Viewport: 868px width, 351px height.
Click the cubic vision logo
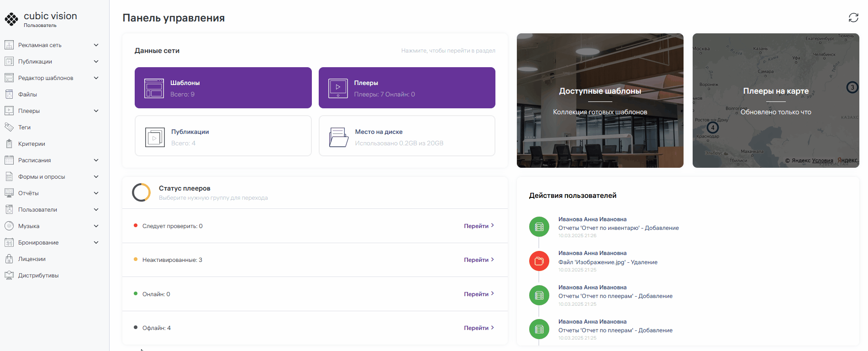pyautogui.click(x=11, y=19)
